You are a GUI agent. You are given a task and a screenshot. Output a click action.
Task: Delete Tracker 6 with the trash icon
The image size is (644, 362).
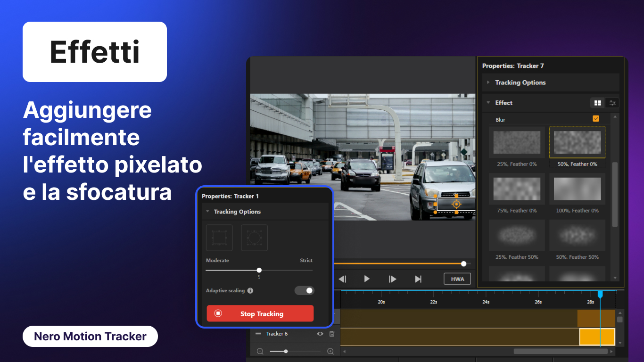[332, 334]
